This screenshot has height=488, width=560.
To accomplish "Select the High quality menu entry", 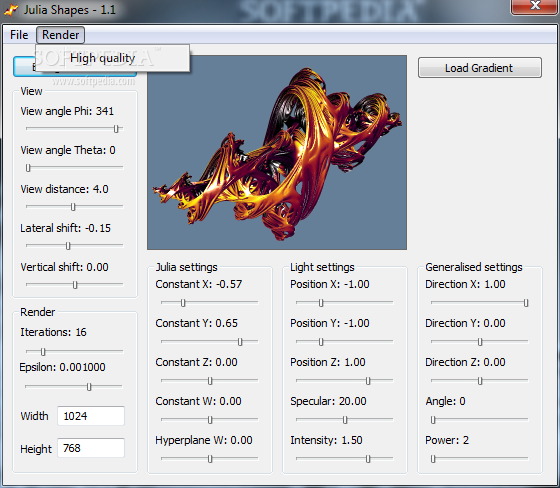I will coord(112,58).
